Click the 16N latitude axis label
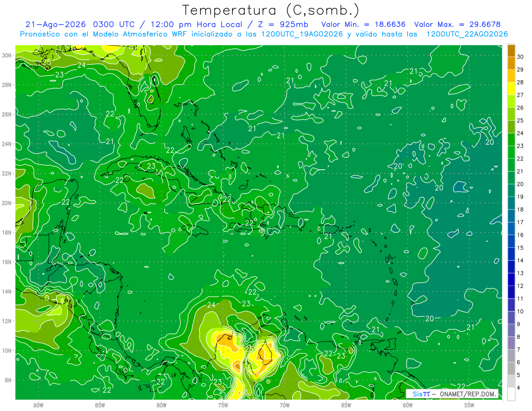This screenshot has height=411, width=532. [x=7, y=262]
